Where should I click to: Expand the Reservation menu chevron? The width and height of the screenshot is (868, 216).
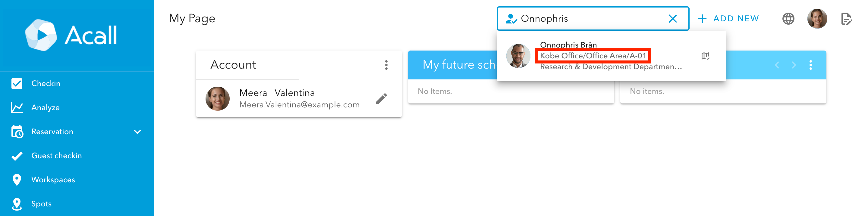pyautogui.click(x=137, y=132)
